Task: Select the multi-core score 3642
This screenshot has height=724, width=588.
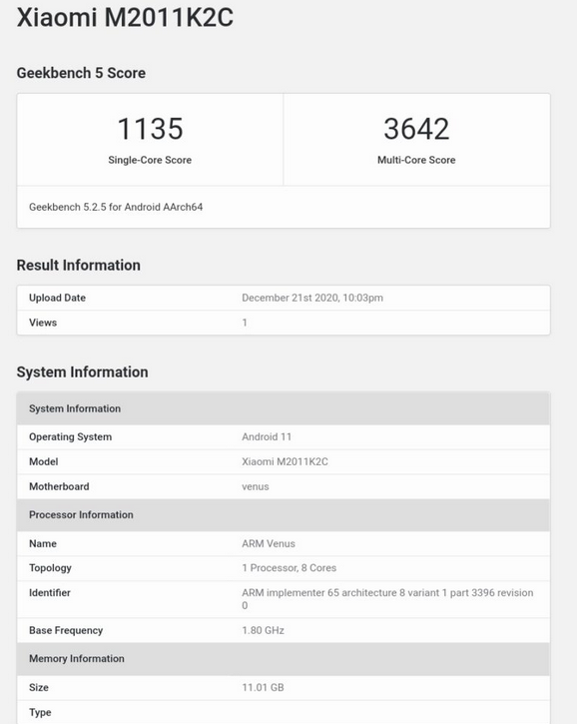Action: click(416, 129)
